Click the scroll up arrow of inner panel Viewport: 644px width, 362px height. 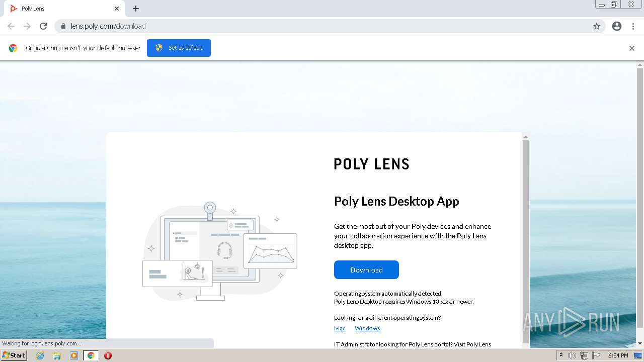coord(526,137)
